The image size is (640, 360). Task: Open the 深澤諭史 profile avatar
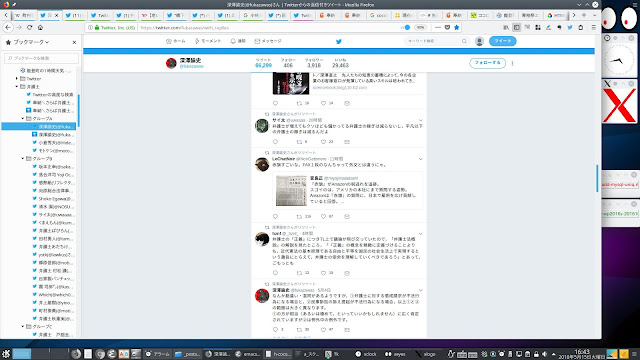pos(171,63)
